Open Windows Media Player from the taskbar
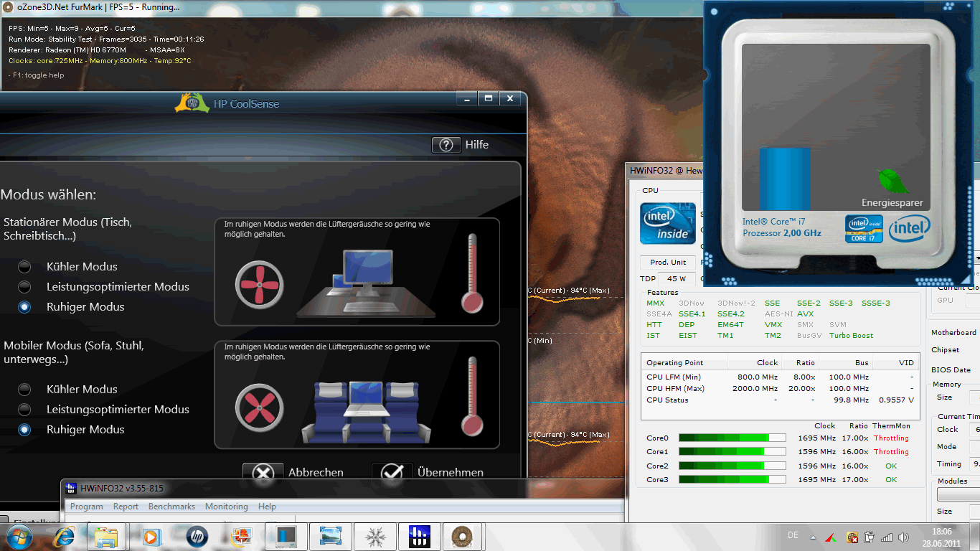This screenshot has width=980, height=551. [151, 537]
